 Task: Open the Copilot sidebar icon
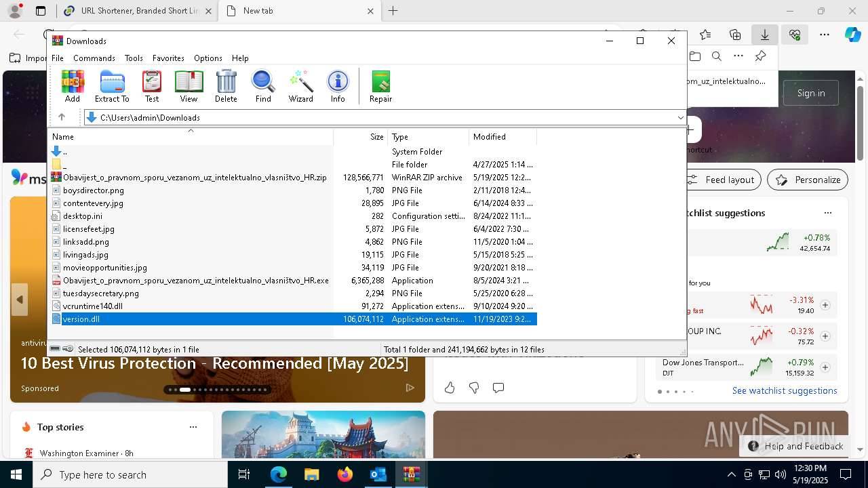(x=852, y=35)
